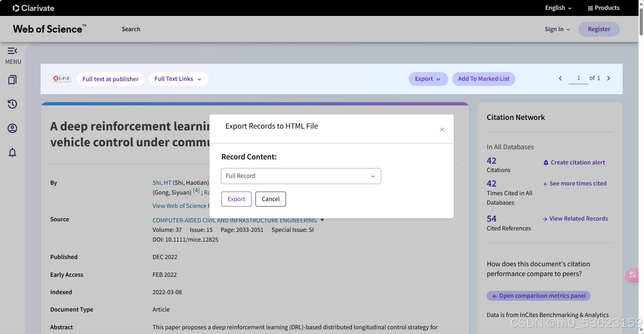
Task: Open the search History icon in sidebar
Action: click(12, 104)
